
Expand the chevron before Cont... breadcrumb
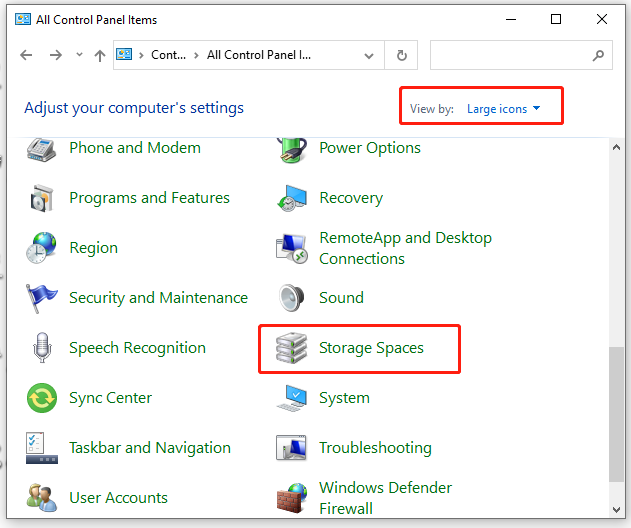[141, 56]
